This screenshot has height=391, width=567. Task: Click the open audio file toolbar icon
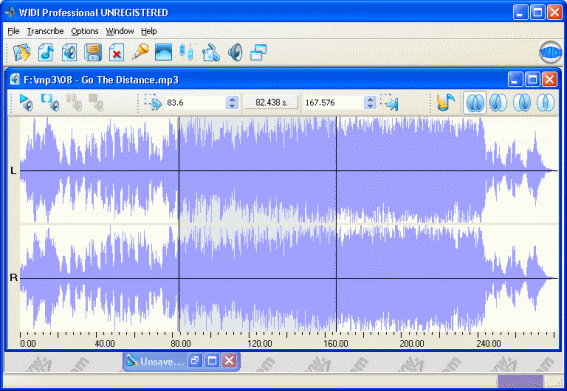coord(22,52)
